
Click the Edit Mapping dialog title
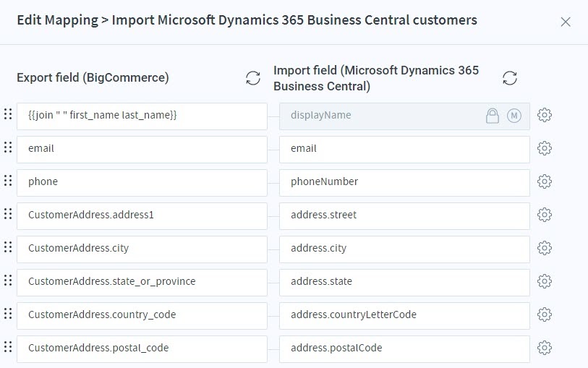coord(247,20)
